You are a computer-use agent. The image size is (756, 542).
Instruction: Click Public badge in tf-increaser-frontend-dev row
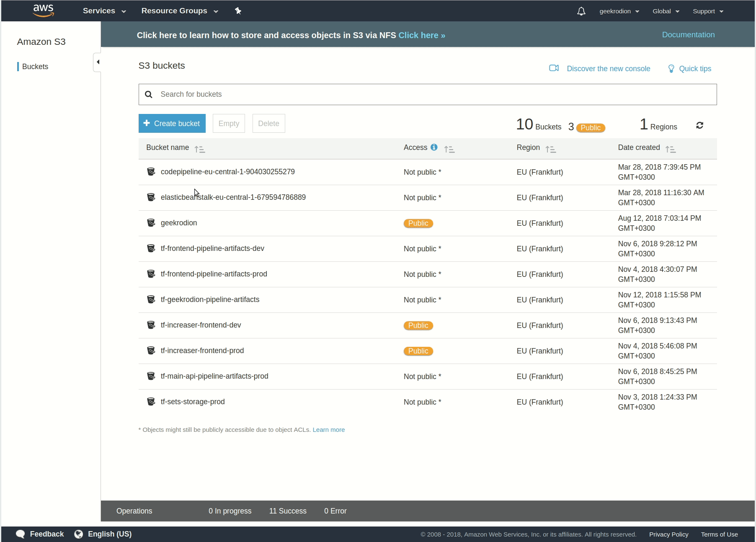click(x=418, y=325)
